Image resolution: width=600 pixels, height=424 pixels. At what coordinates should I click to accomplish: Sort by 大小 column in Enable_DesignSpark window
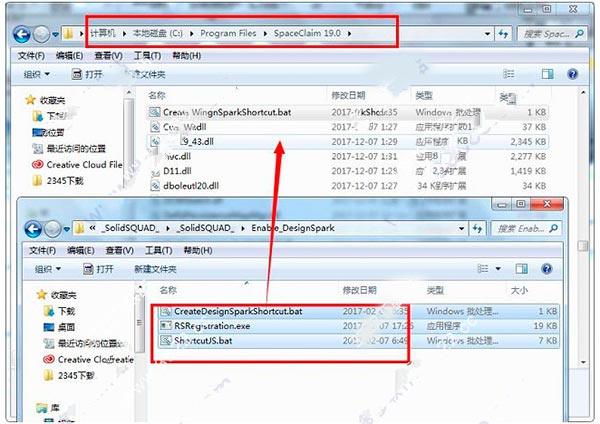519,290
